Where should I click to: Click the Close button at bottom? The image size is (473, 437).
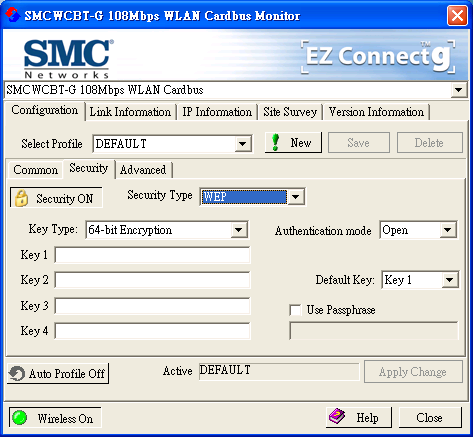pos(430,418)
